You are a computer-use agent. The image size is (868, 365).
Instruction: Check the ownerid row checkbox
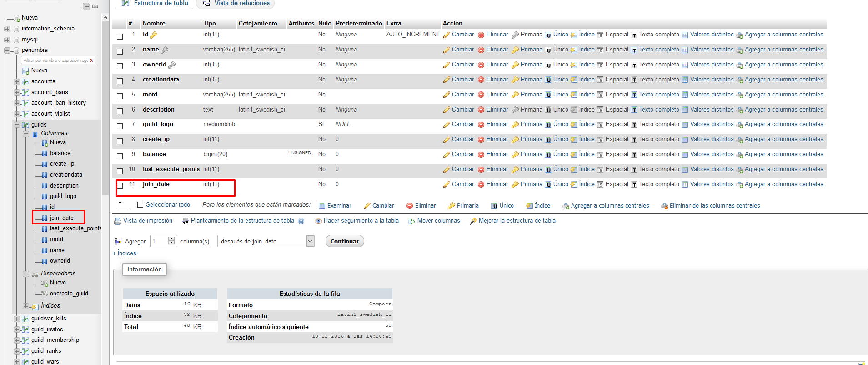120,66
